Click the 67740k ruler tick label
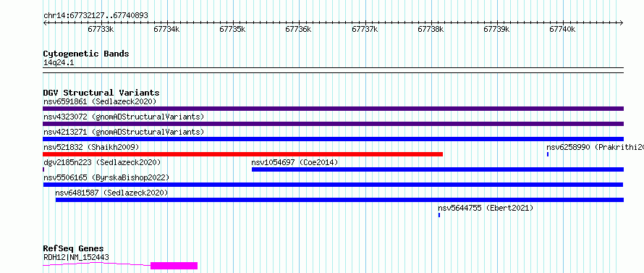Screen dimensions: 644x273 [563, 30]
